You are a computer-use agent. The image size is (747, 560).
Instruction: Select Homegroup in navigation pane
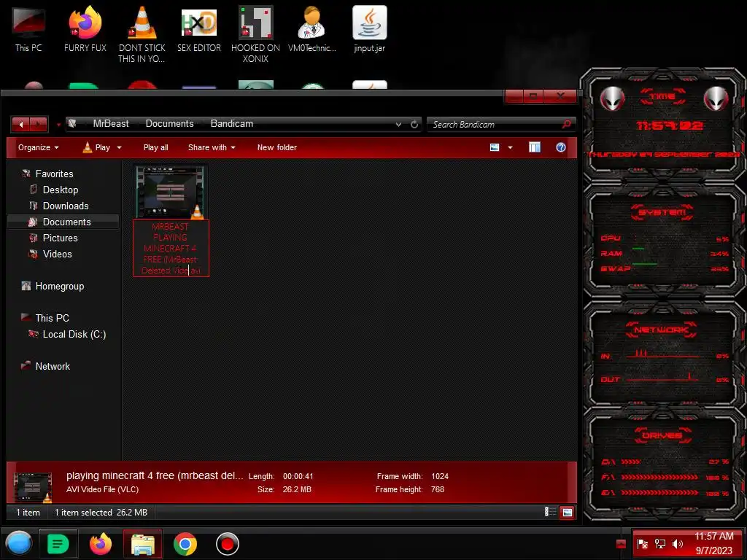tap(53, 286)
